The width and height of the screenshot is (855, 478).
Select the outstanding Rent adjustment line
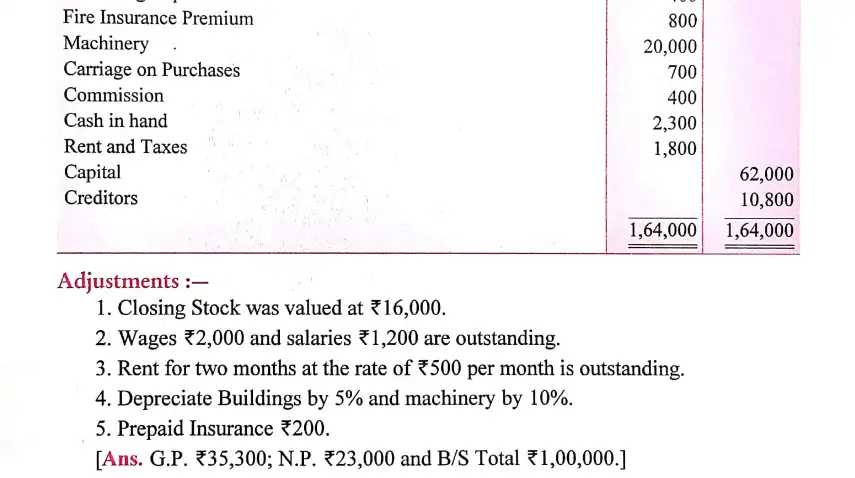click(389, 369)
